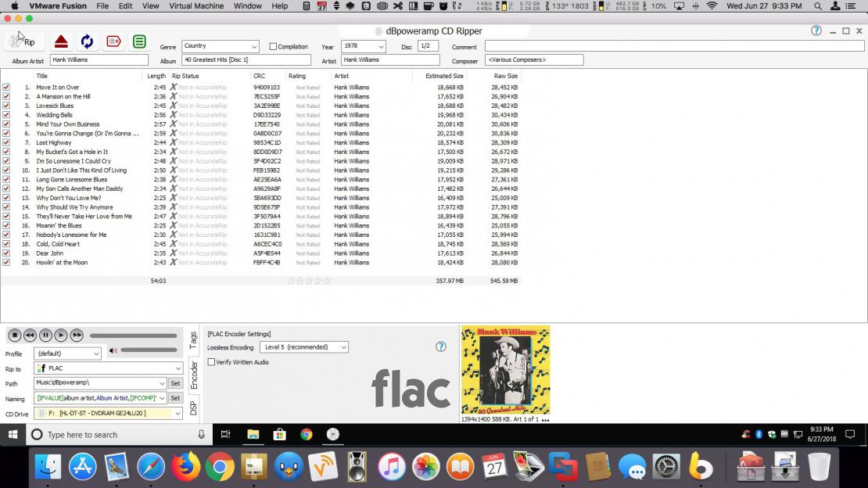Open the Rip to FLAC format dropdown
Image resolution: width=868 pixels, height=488 pixels.
coord(178,368)
